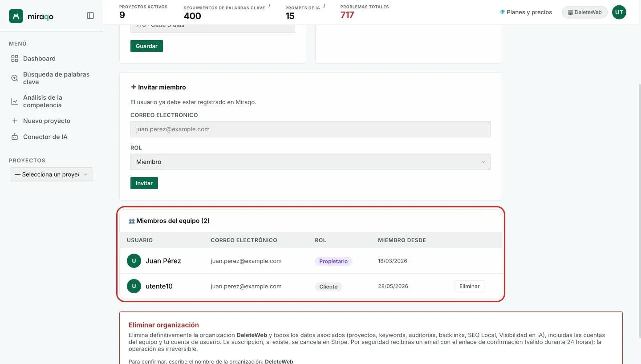641x364 pixels.
Task: Open Búsqueda de palabras clave menu item
Action: point(51,78)
